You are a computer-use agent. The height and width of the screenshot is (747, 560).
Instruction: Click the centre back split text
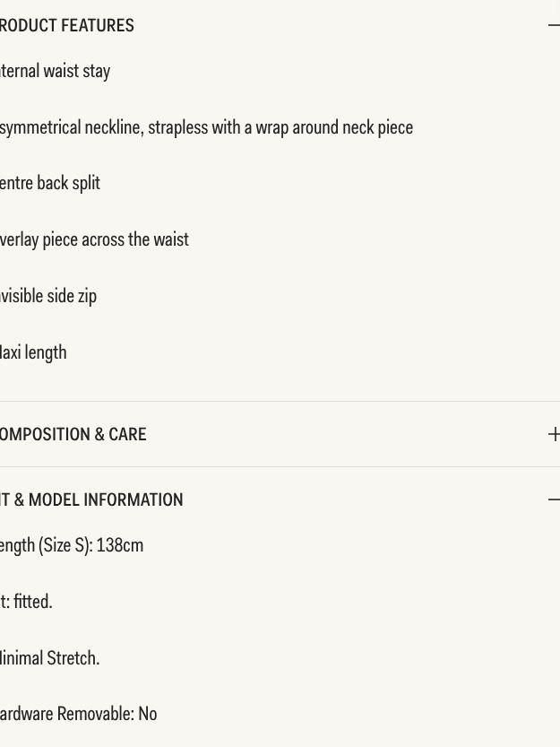(50, 184)
